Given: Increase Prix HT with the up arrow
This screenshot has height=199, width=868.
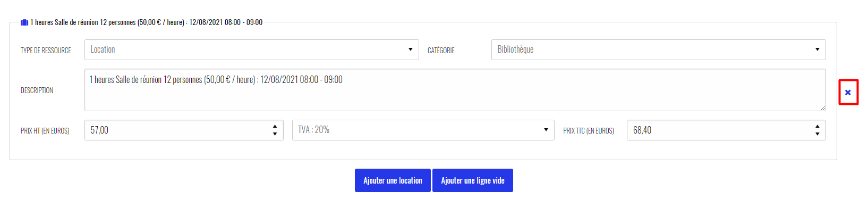Looking at the screenshot, I should tap(275, 127).
